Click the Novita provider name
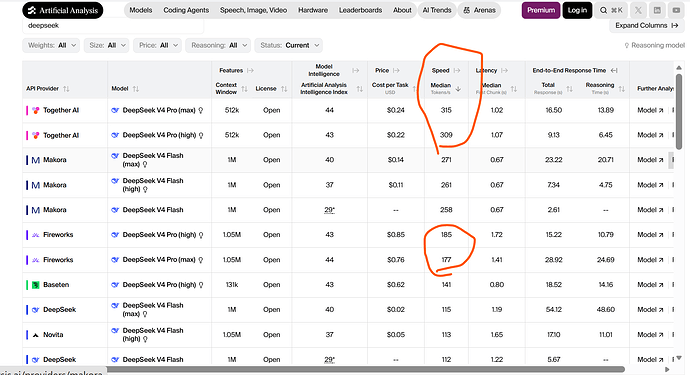Viewport: 690px width, 375px height. (x=53, y=335)
